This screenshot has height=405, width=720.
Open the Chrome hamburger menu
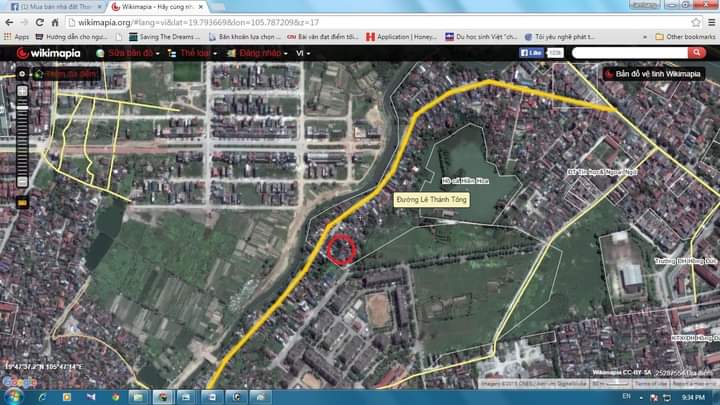tap(711, 22)
